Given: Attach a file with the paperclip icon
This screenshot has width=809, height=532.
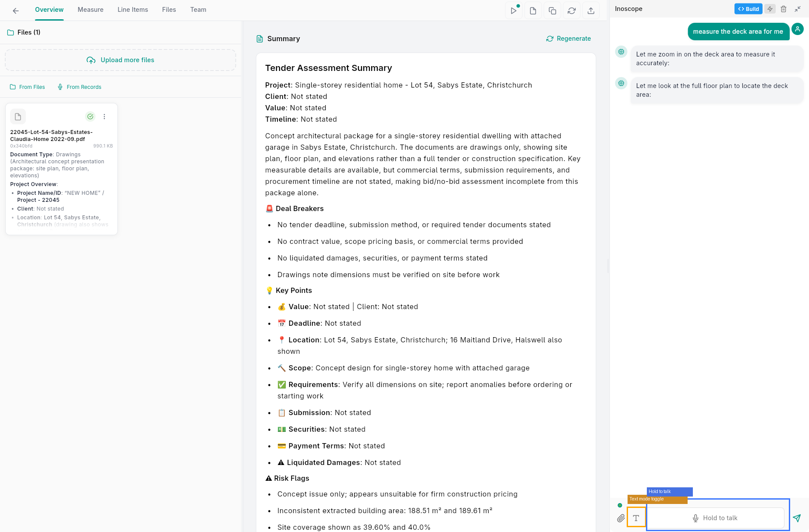Looking at the screenshot, I should (x=621, y=518).
